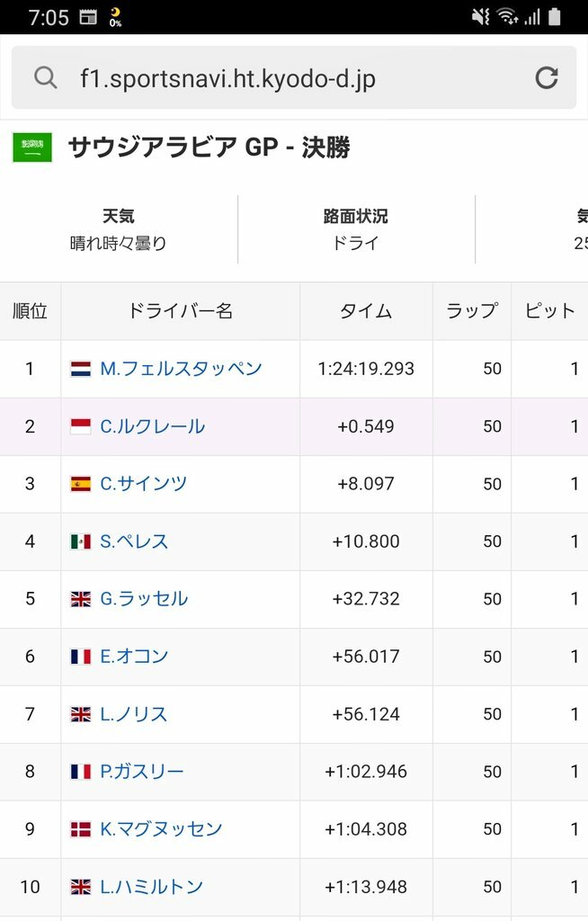The image size is (588, 921).
Task: Open C.サインツ driver link
Action: click(x=144, y=484)
